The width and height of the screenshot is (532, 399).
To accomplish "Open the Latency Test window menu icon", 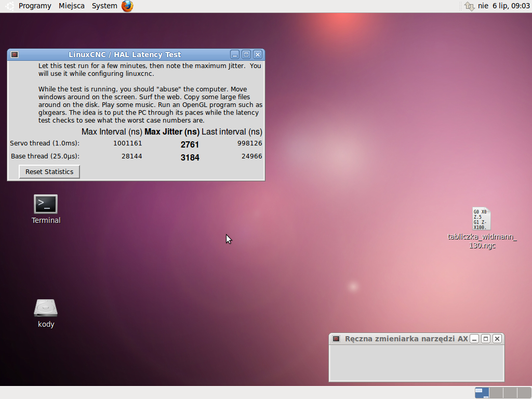I will 15,55.
